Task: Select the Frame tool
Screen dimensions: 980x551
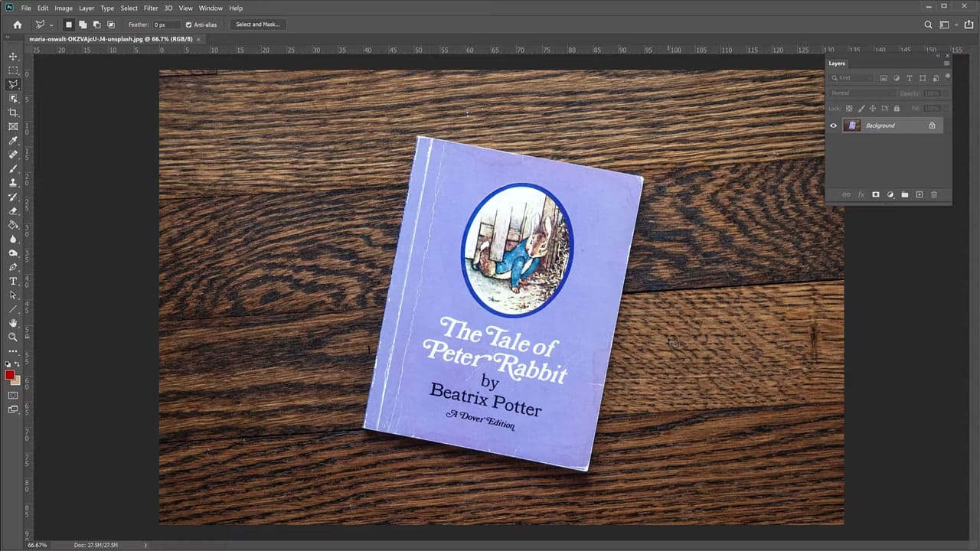Action: click(x=13, y=126)
